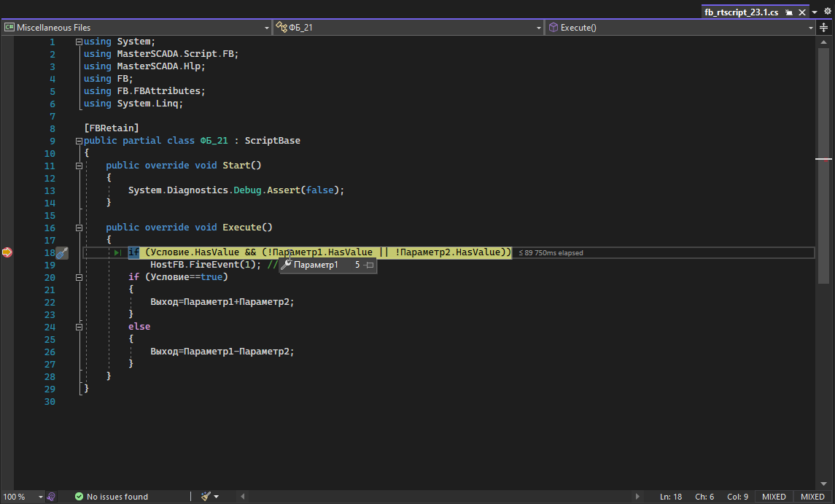Click the green Run to Click arrow on line 18
Viewport: 835px width, 504px height.
point(117,252)
